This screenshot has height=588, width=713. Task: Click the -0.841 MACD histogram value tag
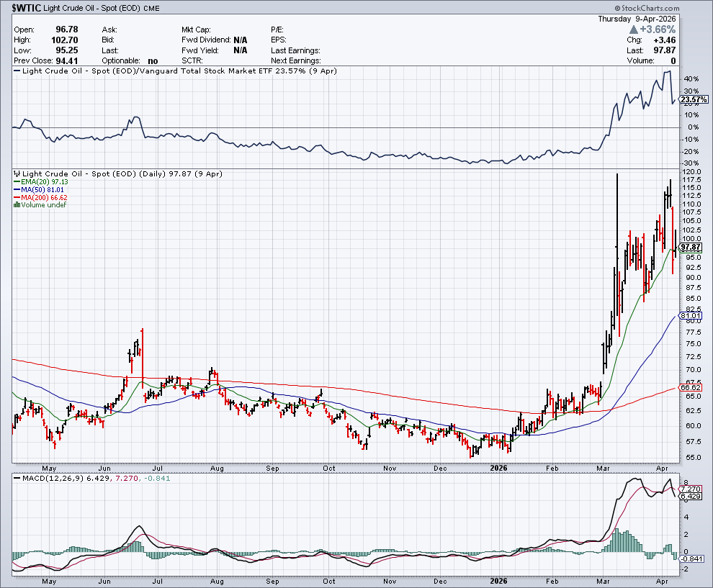(x=694, y=558)
